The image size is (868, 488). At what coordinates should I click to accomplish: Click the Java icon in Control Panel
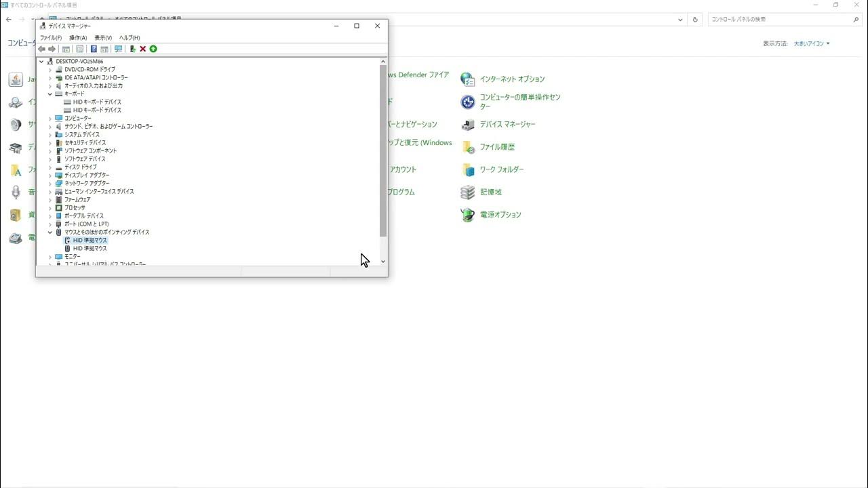[16, 79]
